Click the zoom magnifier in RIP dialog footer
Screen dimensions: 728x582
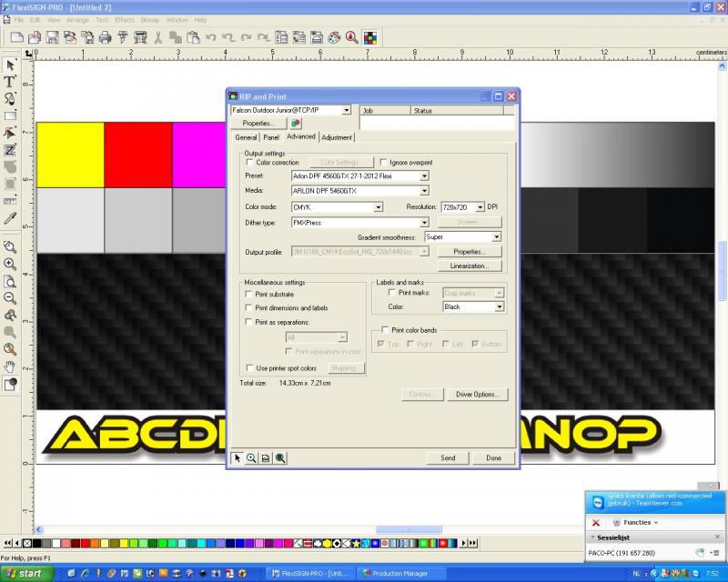pos(251,458)
